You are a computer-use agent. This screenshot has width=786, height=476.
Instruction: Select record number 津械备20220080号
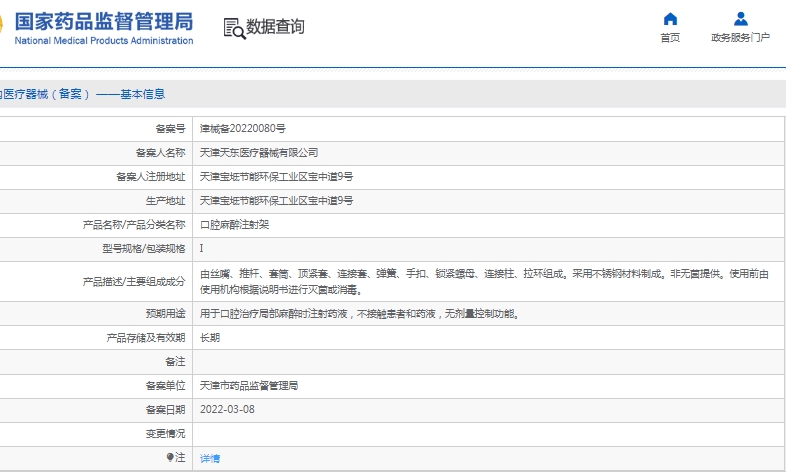tap(243, 129)
